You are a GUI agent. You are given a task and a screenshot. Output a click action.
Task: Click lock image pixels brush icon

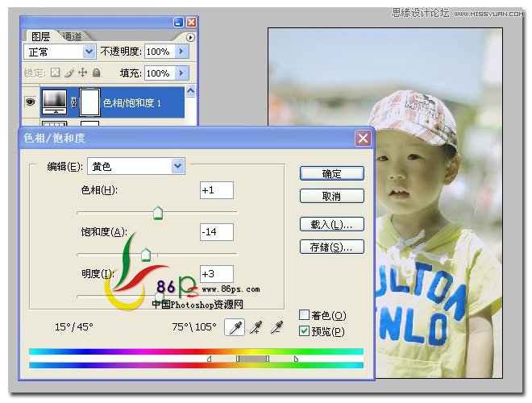point(69,73)
